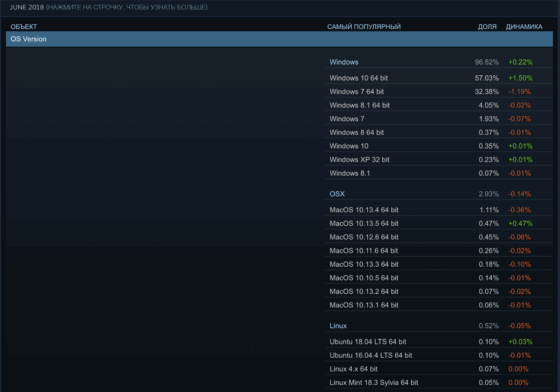Click the -0.36% change value

520,210
